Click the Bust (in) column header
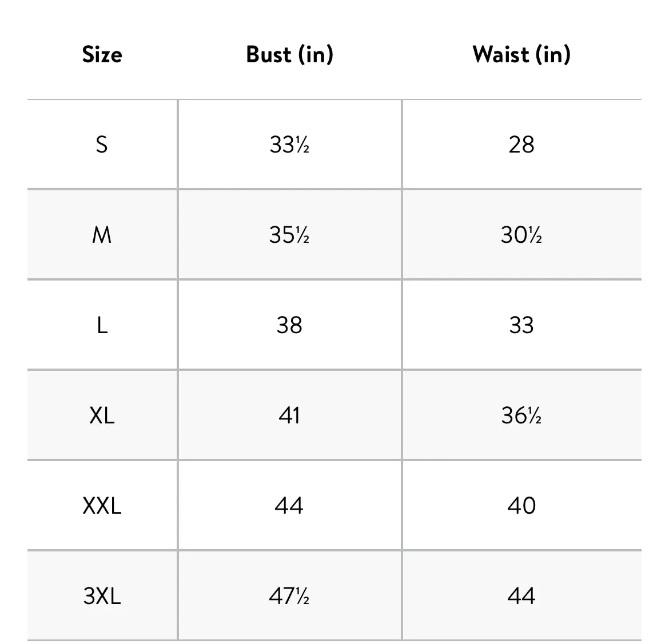669x644 pixels. tap(289, 55)
